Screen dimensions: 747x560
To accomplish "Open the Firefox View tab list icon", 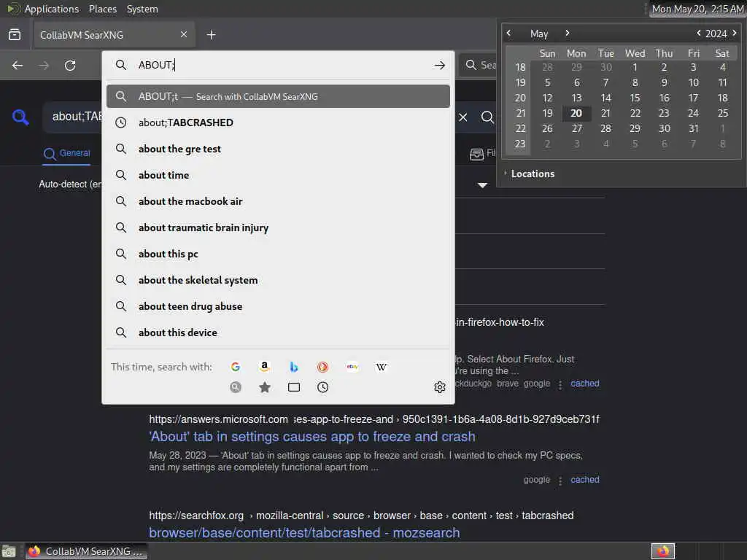I will pos(15,34).
